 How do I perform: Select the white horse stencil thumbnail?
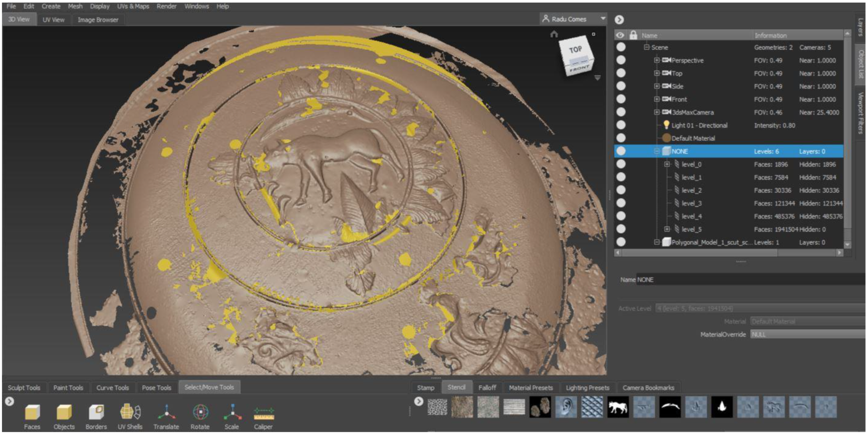point(618,407)
